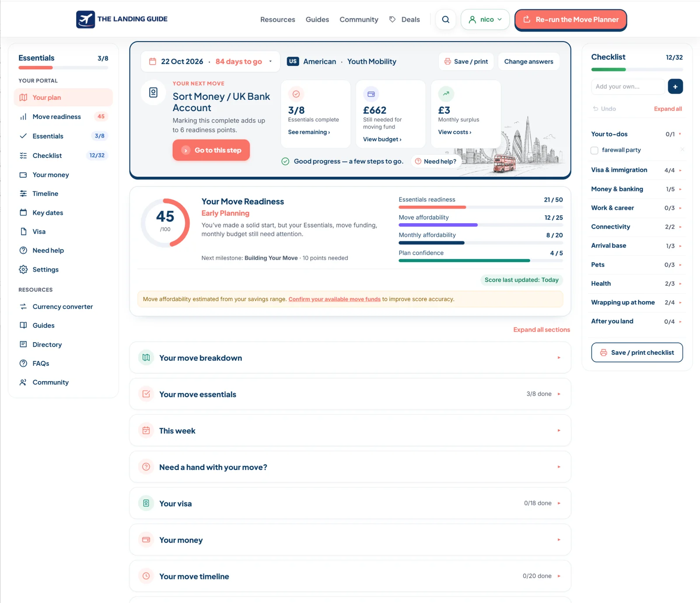Screen dimensions: 700x603
Task: Click the Essentials complete checkmark circle icon
Action: pos(296,94)
